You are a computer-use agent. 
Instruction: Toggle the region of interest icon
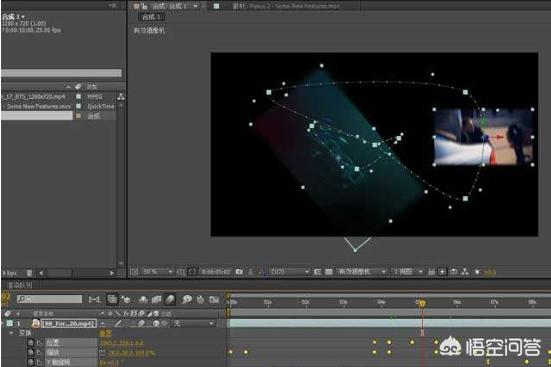click(x=317, y=272)
